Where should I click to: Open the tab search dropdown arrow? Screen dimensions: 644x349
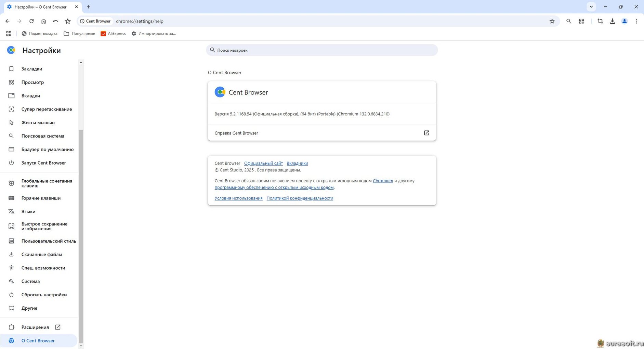[x=591, y=7]
